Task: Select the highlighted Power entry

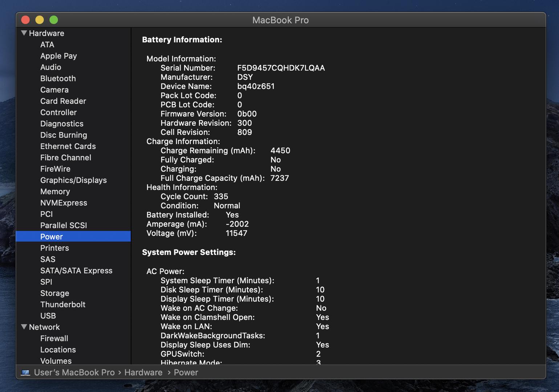Action: (52, 237)
